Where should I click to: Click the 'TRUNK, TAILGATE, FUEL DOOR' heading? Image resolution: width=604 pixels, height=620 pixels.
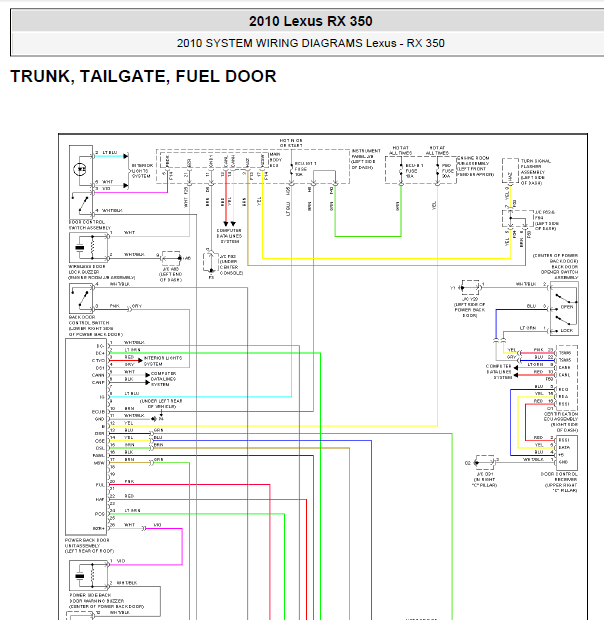pos(143,76)
